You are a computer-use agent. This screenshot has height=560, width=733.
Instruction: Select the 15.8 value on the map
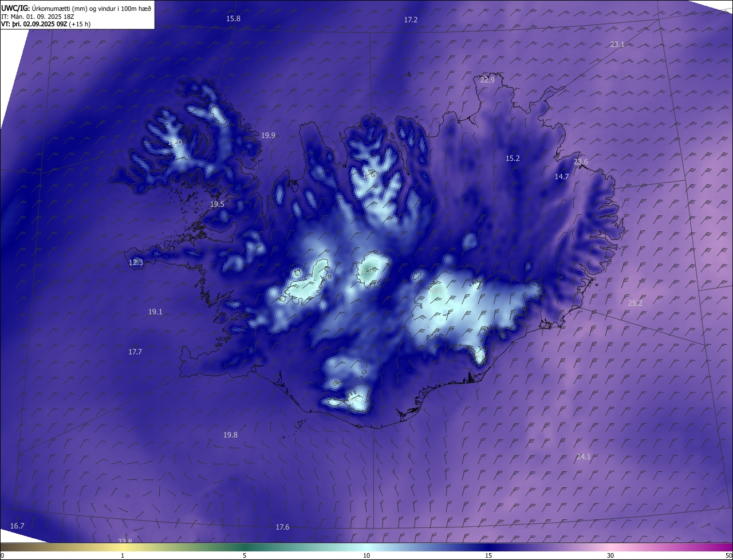[x=233, y=19]
